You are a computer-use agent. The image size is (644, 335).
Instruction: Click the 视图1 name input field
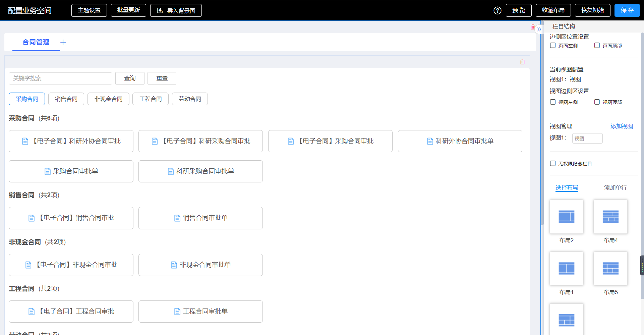(587, 138)
